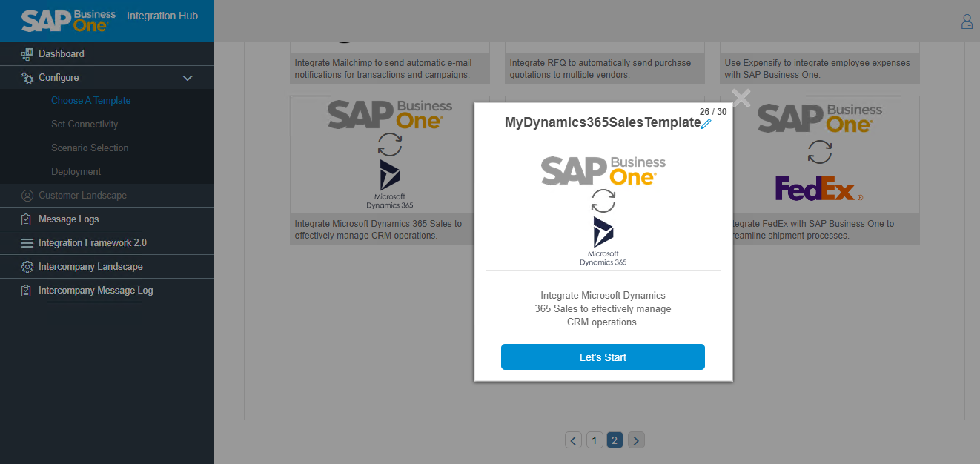Click the Let's Start button
This screenshot has height=464, width=980.
pos(603,357)
